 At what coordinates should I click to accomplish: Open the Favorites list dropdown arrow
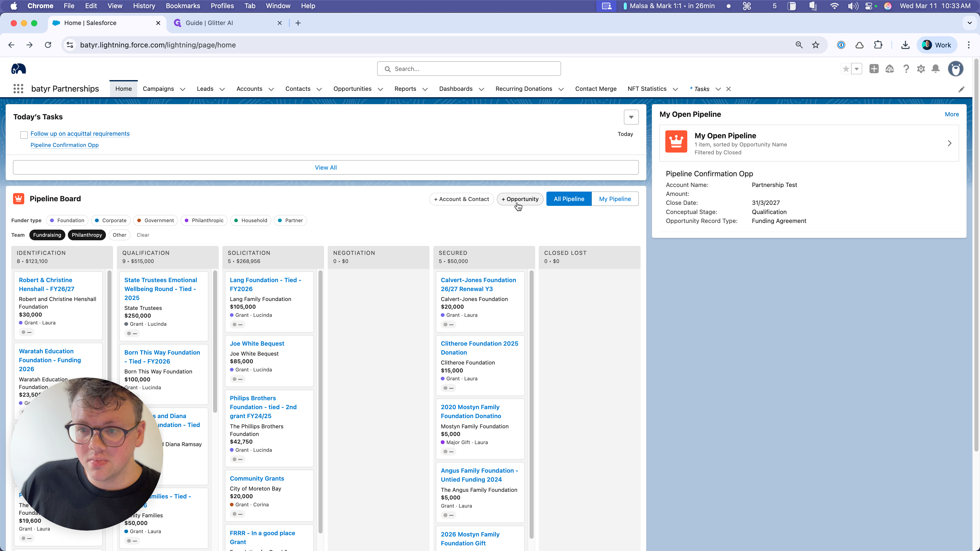(856, 69)
